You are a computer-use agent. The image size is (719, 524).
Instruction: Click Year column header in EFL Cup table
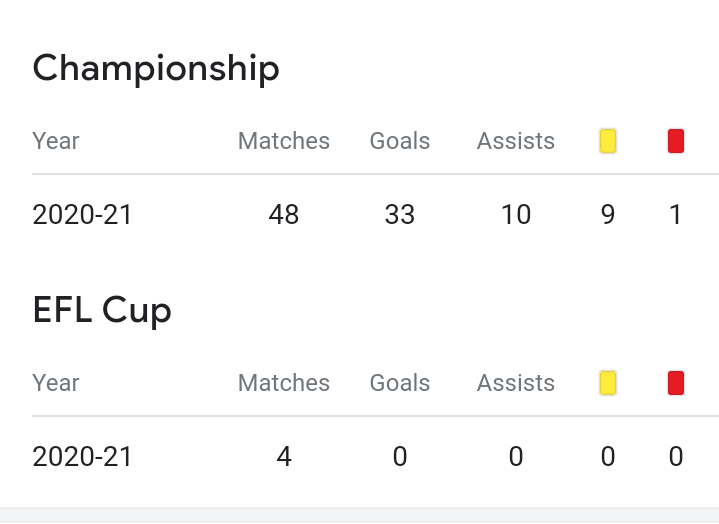55,383
